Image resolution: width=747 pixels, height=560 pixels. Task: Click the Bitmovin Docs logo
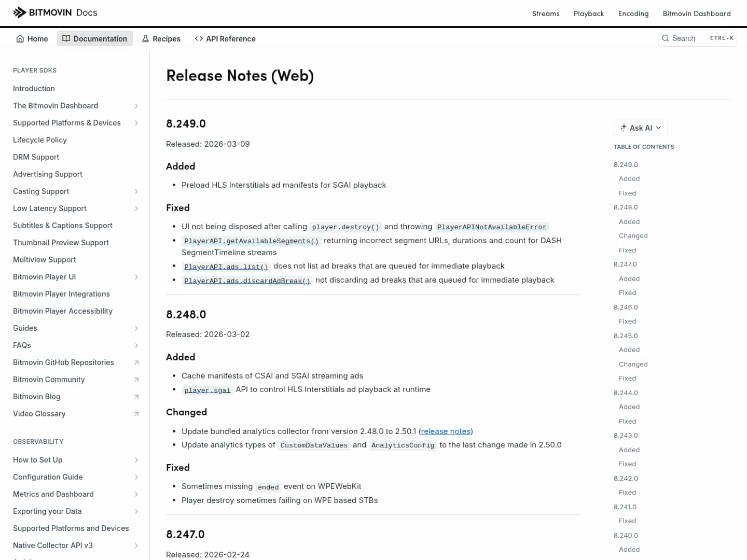[55, 12]
